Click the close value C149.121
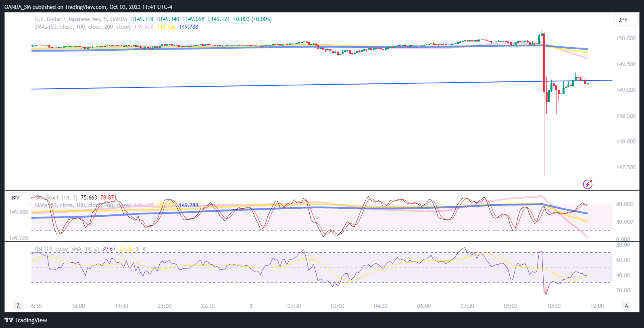Image resolution: width=644 pixels, height=328 pixels. 219,19
